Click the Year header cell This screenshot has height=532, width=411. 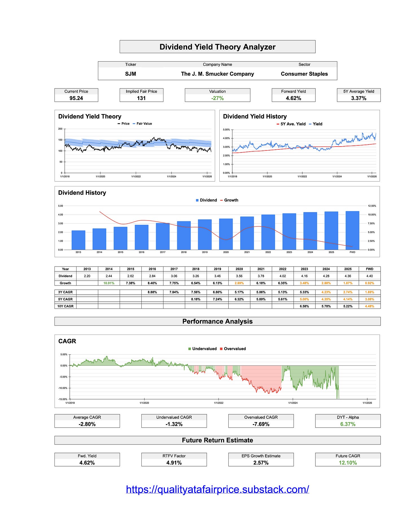click(65, 269)
